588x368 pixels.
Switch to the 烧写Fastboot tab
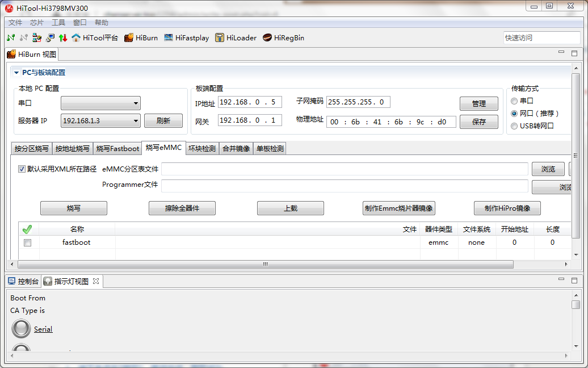tap(117, 149)
